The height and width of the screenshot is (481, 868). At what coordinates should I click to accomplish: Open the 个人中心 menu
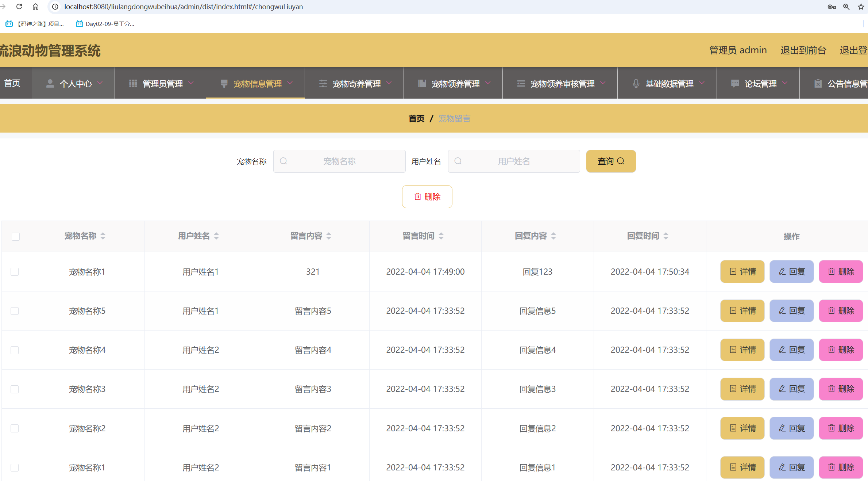(73, 83)
